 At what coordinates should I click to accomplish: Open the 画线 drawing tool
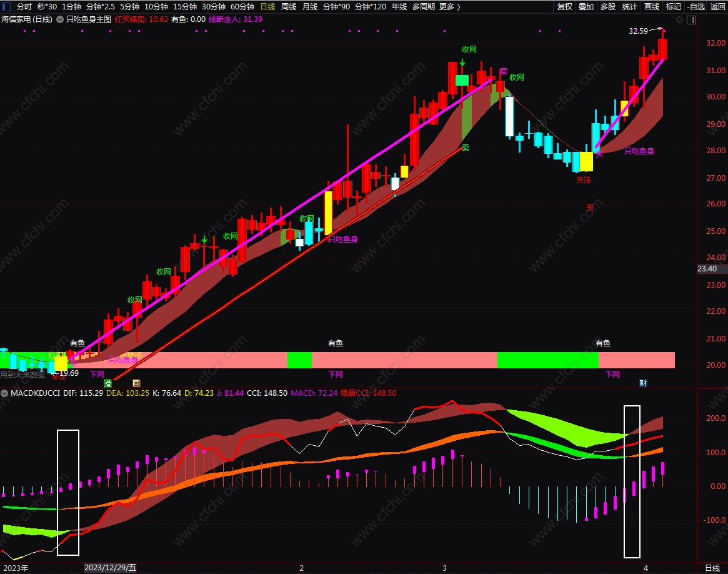[651, 7]
